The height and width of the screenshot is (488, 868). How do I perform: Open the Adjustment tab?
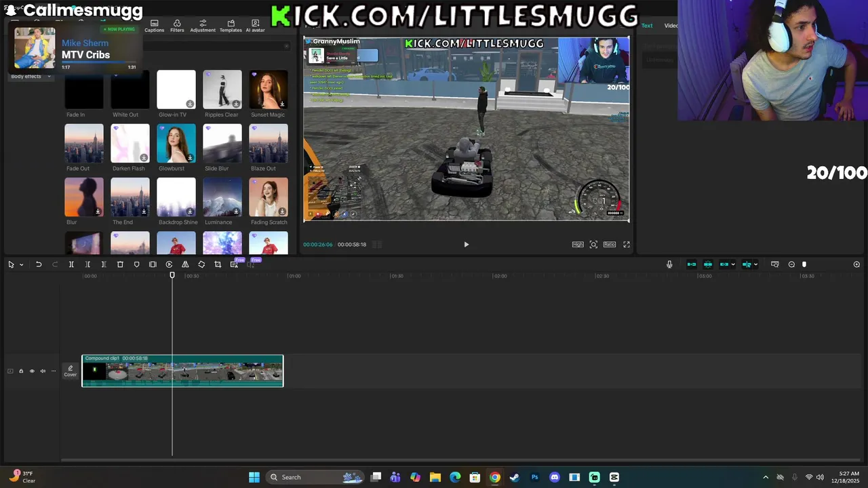[203, 26]
